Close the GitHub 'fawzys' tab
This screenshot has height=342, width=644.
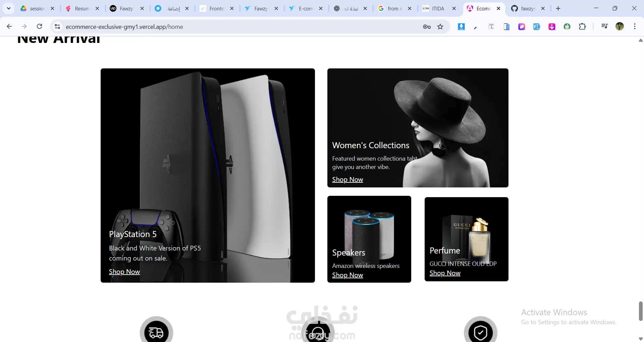[543, 8]
